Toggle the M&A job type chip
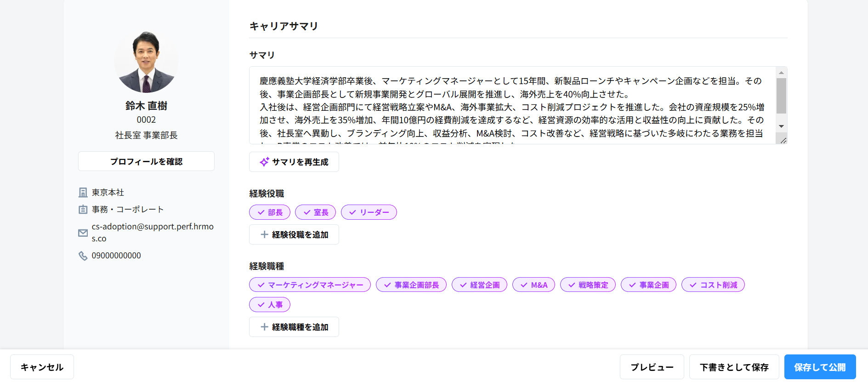 (x=533, y=285)
